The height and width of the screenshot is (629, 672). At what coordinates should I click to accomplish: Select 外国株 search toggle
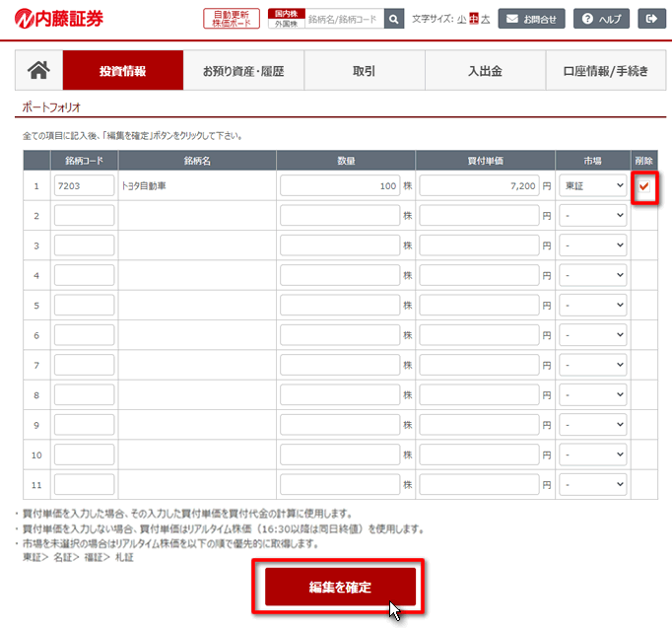point(286,24)
